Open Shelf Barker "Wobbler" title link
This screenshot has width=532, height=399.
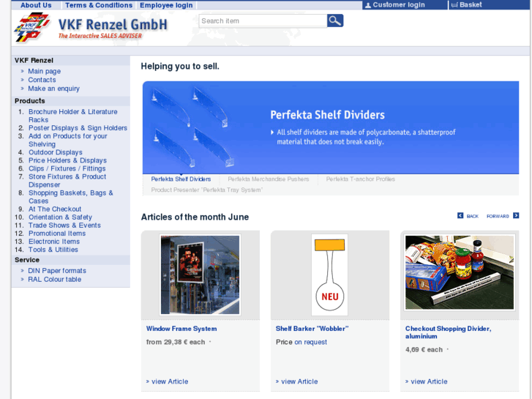312,329
